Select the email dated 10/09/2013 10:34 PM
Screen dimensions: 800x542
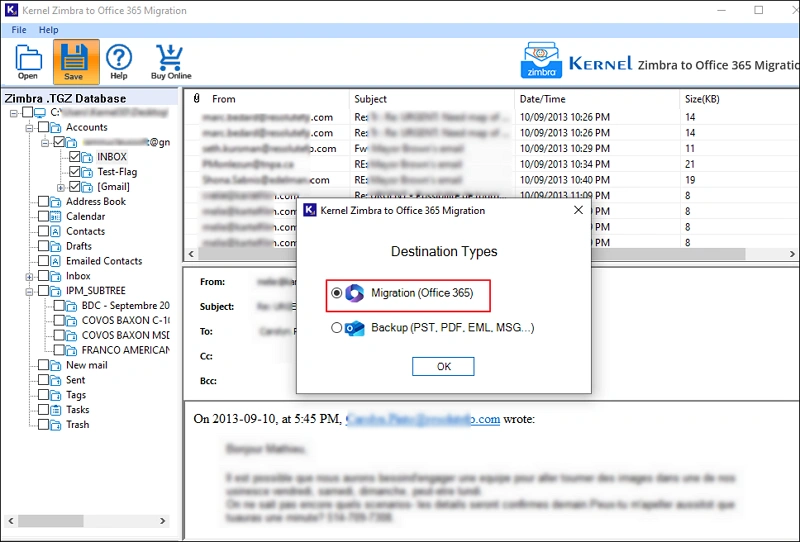click(491, 164)
